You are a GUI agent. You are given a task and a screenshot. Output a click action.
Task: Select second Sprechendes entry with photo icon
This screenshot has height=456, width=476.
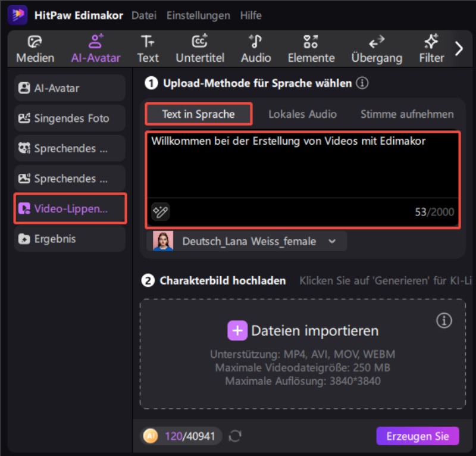click(x=70, y=179)
